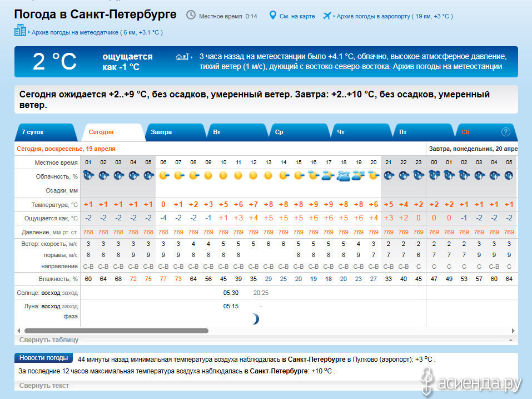Click the map pin location icon
The width and height of the screenshot is (532, 399).
pos(272,15)
